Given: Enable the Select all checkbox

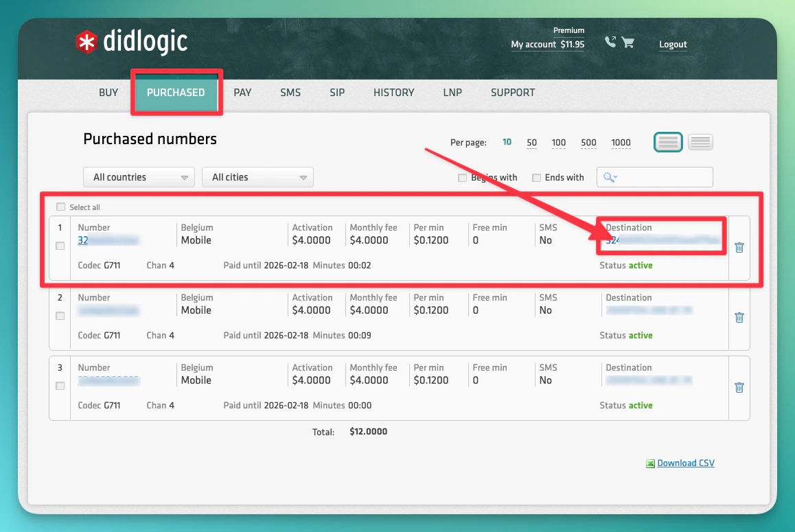Looking at the screenshot, I should [x=60, y=207].
